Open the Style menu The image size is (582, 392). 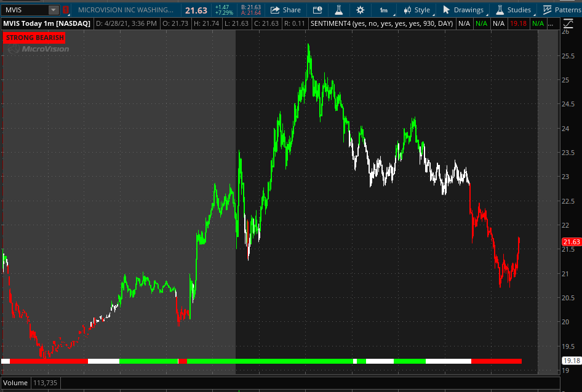point(417,10)
